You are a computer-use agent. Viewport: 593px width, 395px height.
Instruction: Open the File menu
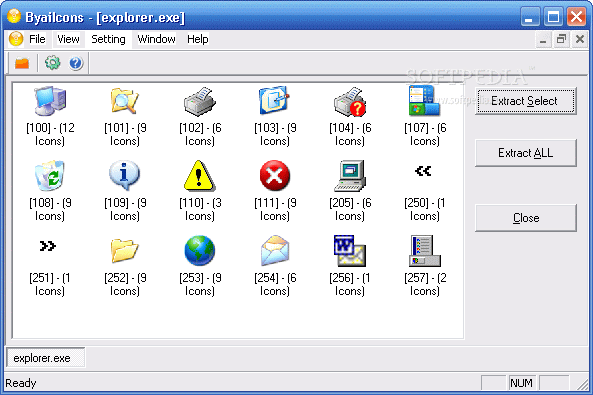[x=37, y=39]
